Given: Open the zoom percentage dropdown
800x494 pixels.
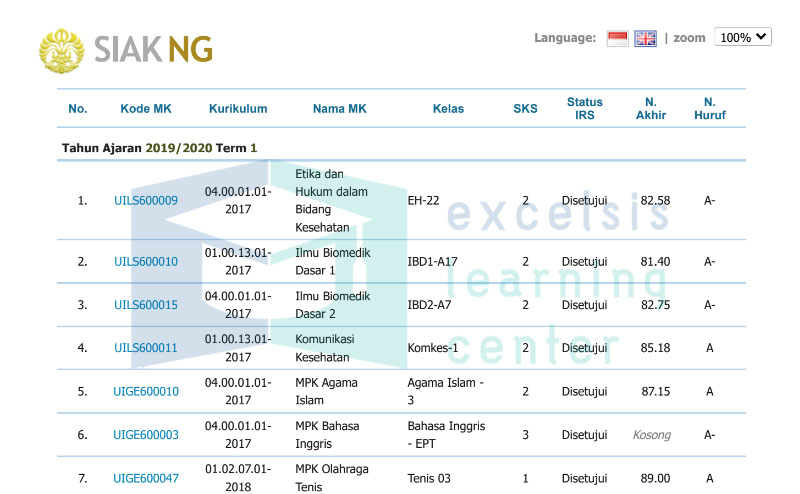Looking at the screenshot, I should [x=742, y=37].
